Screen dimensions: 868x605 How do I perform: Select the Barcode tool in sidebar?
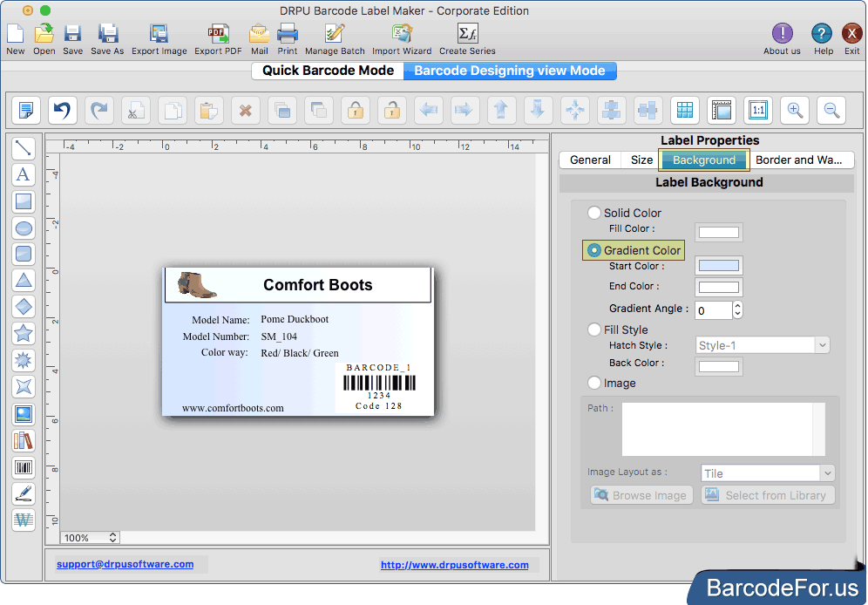[24, 467]
